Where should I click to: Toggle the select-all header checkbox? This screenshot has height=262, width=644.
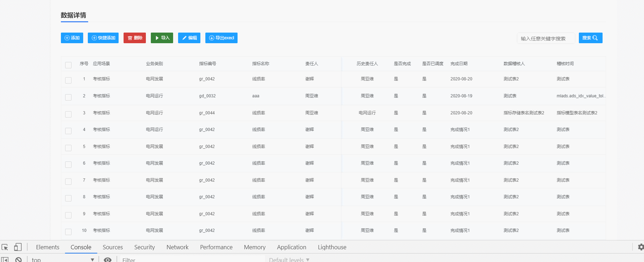click(x=68, y=65)
